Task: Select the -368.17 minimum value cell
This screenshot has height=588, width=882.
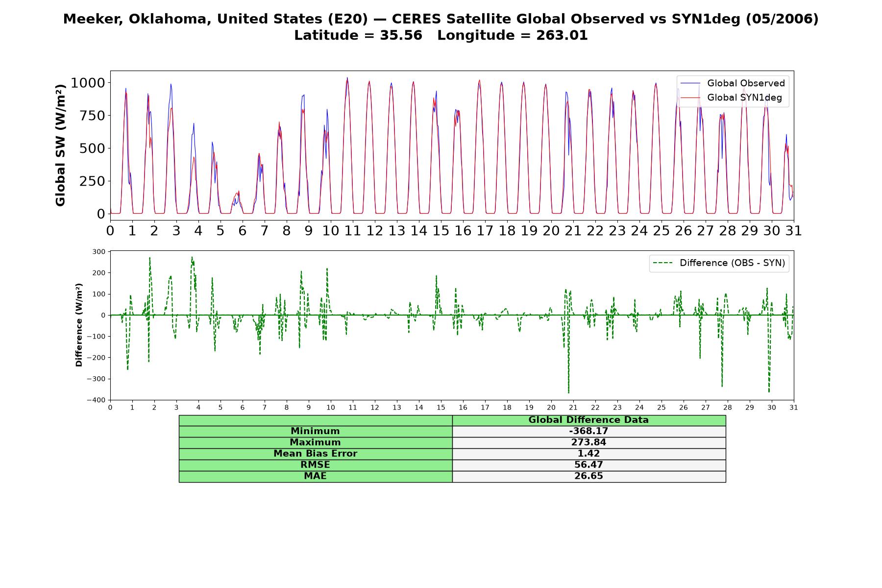Action: 588,431
